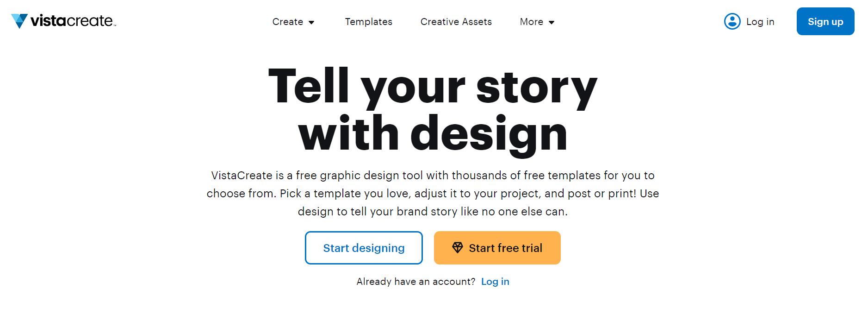Viewport: 868px width, 321px height.
Task: Expand the More dropdown arrow
Action: coord(551,22)
